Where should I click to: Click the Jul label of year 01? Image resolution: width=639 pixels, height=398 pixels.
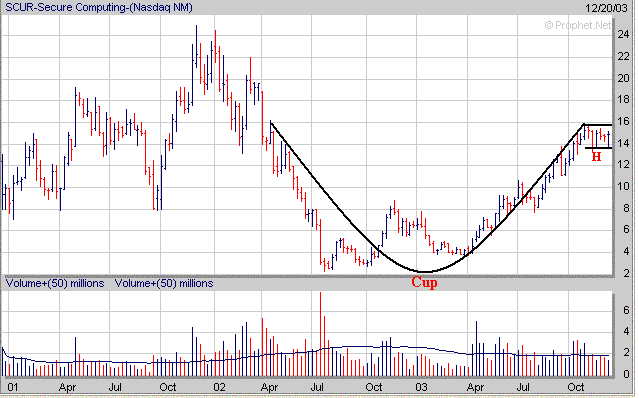point(115,387)
